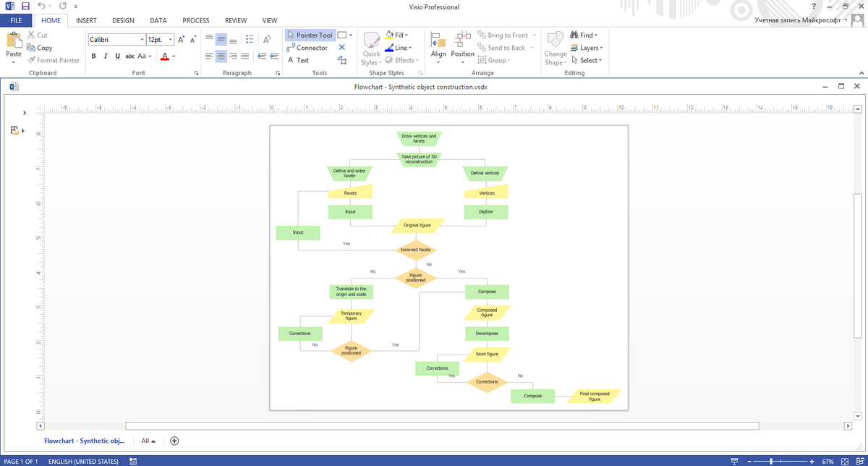Viewport: 868px width, 466px height.
Task: Select the Connection Point X tool
Action: tap(342, 48)
